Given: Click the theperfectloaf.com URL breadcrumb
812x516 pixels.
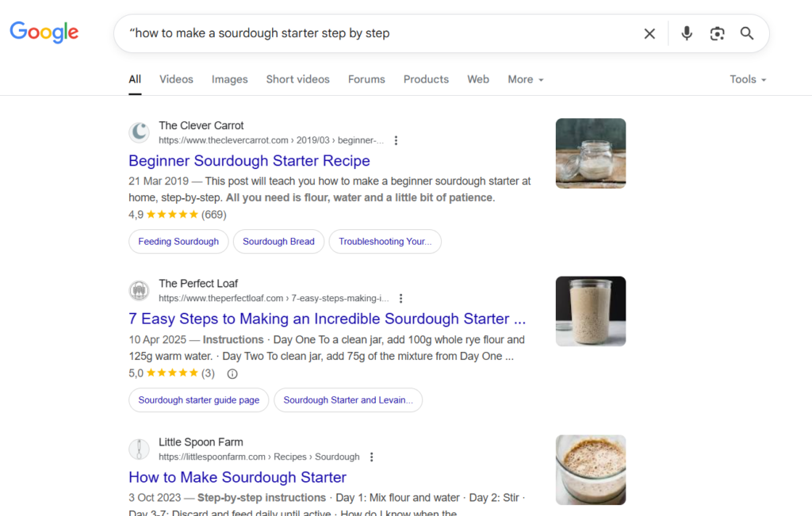Looking at the screenshot, I should [x=274, y=298].
